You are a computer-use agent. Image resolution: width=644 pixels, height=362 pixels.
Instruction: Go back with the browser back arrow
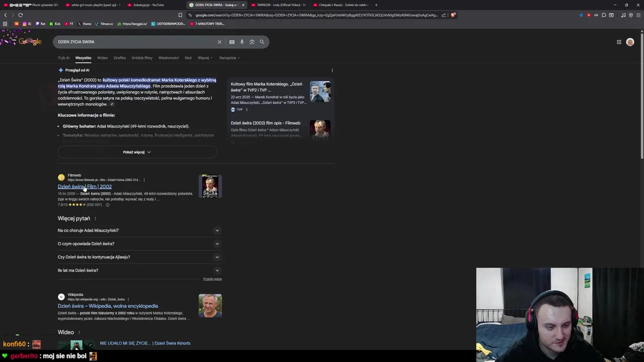pos(6,15)
